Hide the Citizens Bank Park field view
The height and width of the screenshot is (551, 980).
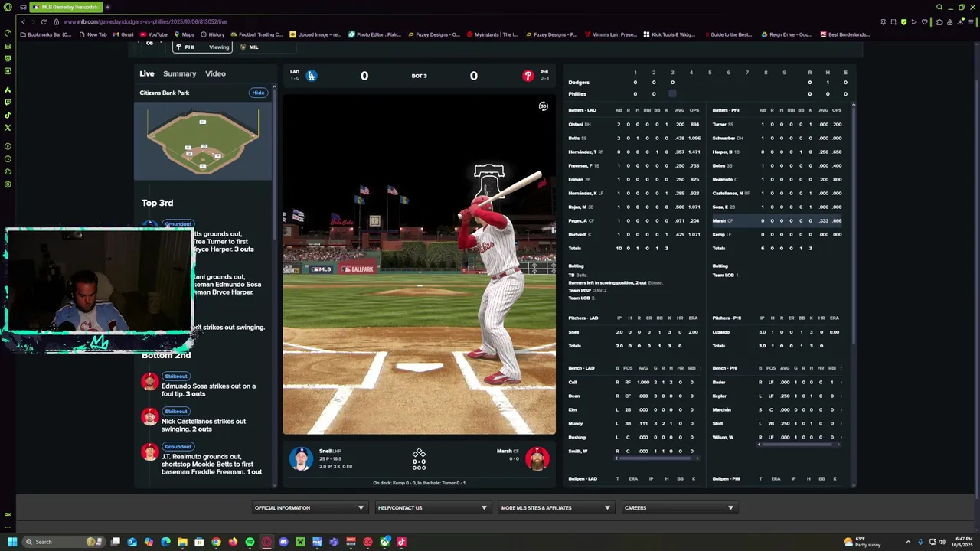258,93
